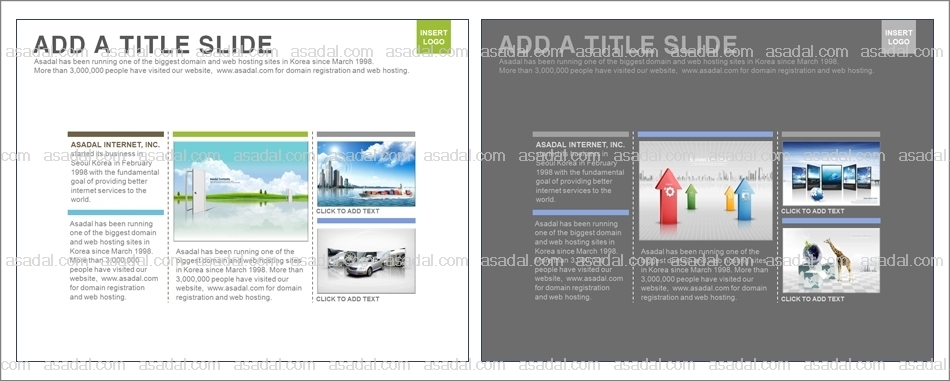Click the brown bar above ASADAL INTERNET on the white slide
The image size is (950, 381).
pyautogui.click(x=116, y=134)
